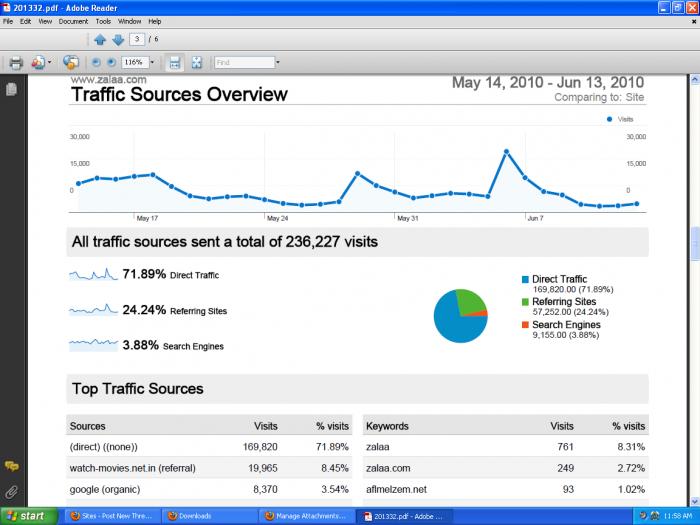Open the Attachments paperclip panel
This screenshot has height=525, width=700.
(x=12, y=492)
